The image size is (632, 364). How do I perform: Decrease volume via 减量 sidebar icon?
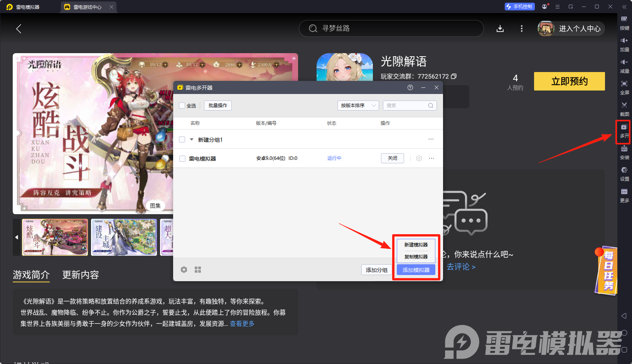625,66
